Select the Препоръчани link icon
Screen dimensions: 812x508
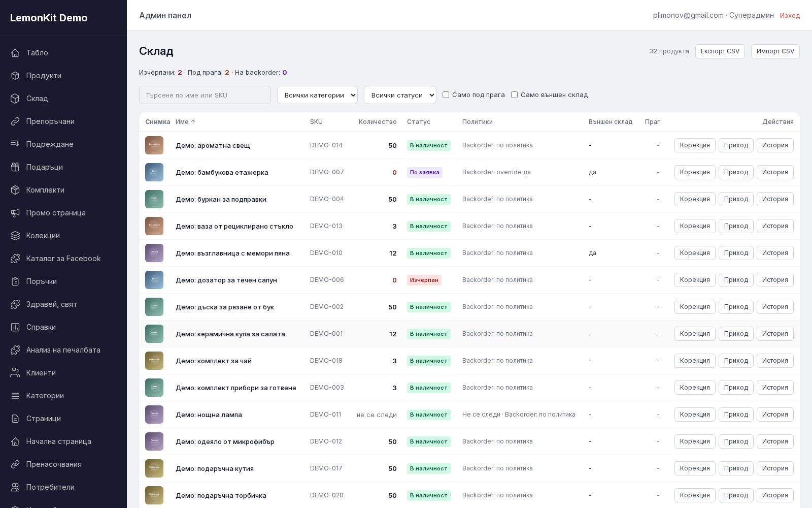tap(15, 121)
